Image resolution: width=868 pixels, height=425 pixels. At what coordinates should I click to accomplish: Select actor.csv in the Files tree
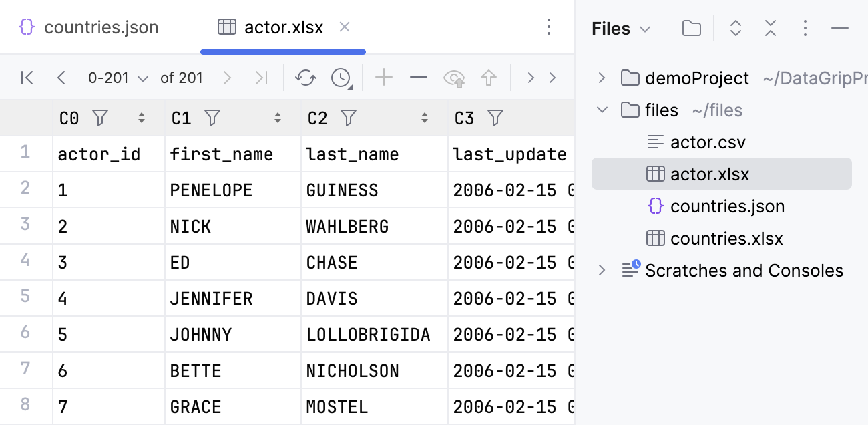coord(708,142)
